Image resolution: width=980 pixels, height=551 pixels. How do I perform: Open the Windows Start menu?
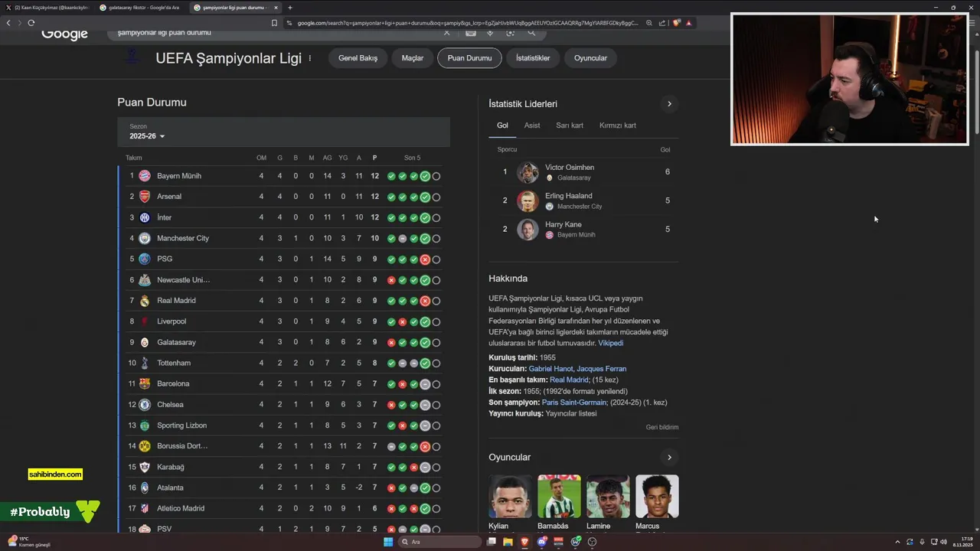[388, 542]
